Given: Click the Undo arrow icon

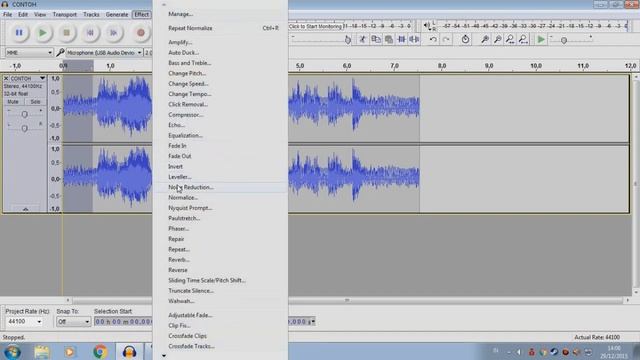Looking at the screenshot, I should pos(433,39).
